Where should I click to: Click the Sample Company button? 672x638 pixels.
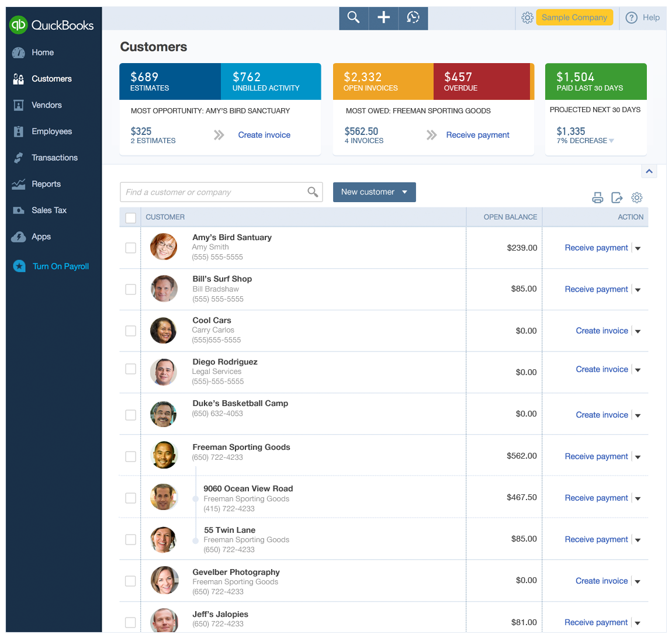(574, 18)
